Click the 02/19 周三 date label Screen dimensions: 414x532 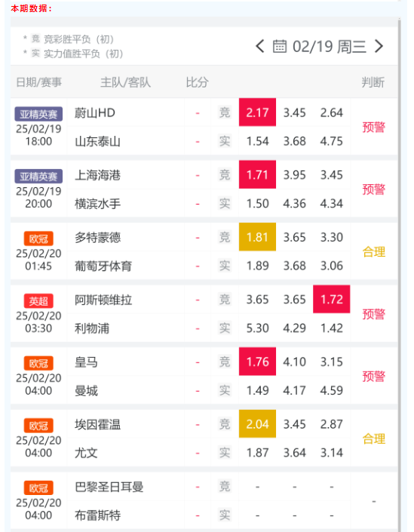[330, 46]
